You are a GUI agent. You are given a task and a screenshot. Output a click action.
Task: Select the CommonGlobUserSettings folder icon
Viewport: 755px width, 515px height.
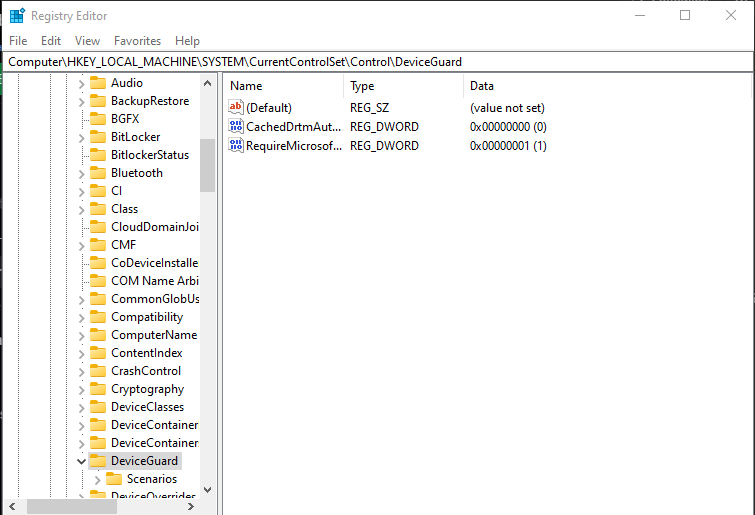(98, 298)
